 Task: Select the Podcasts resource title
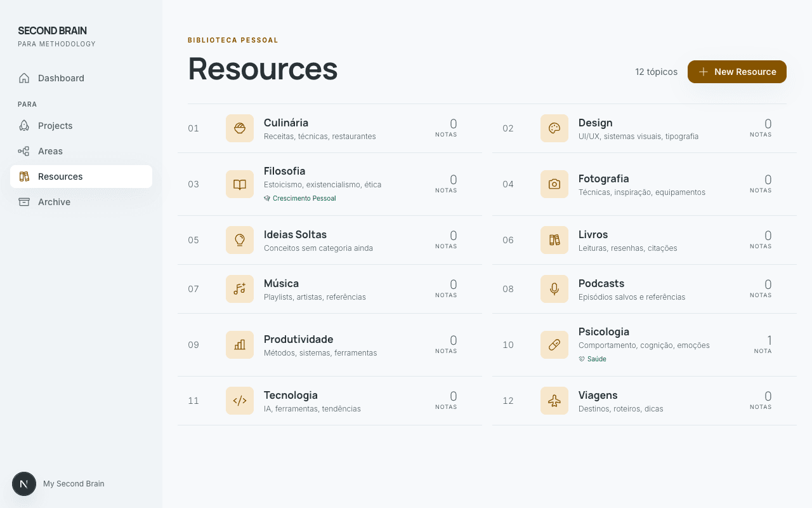coord(601,283)
